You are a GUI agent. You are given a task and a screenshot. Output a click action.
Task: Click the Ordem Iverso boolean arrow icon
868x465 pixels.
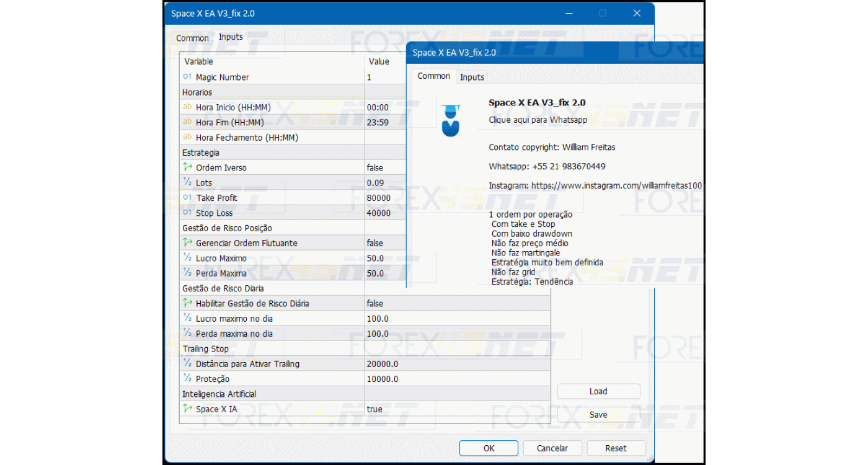pyautogui.click(x=187, y=167)
